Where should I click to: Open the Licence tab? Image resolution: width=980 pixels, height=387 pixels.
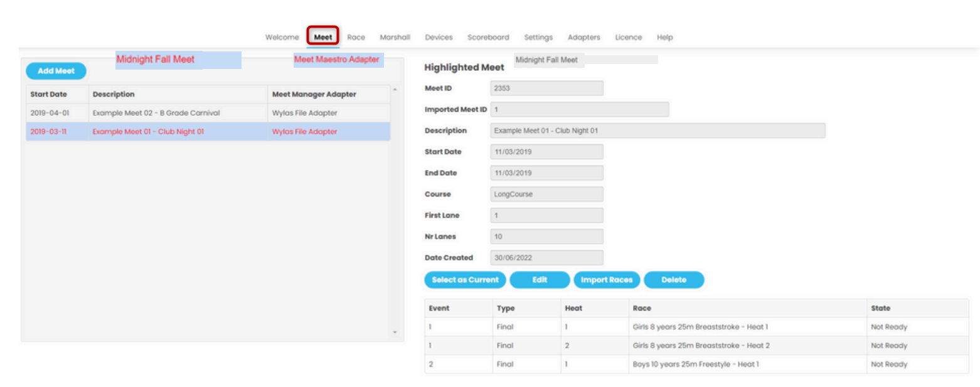coord(628,38)
